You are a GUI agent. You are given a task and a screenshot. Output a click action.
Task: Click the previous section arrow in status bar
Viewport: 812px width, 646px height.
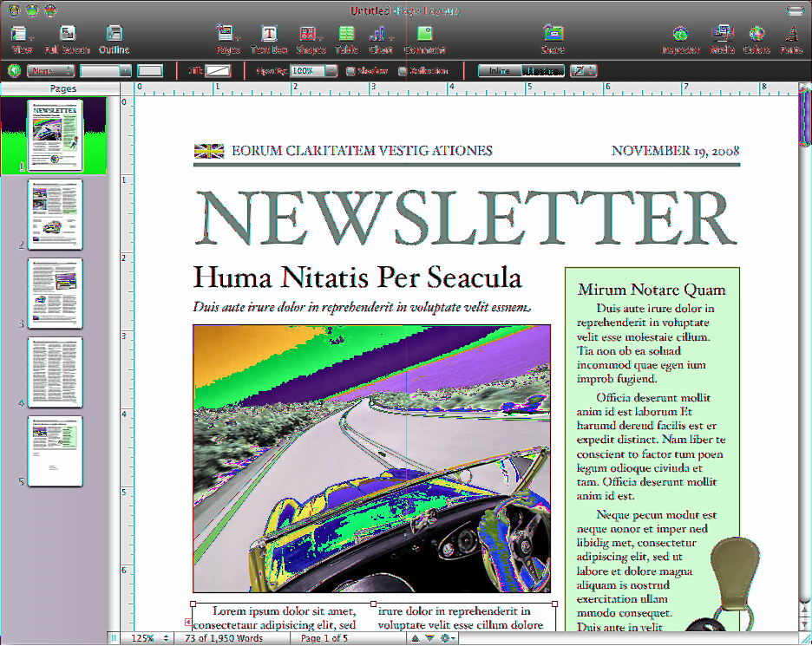pos(415,638)
